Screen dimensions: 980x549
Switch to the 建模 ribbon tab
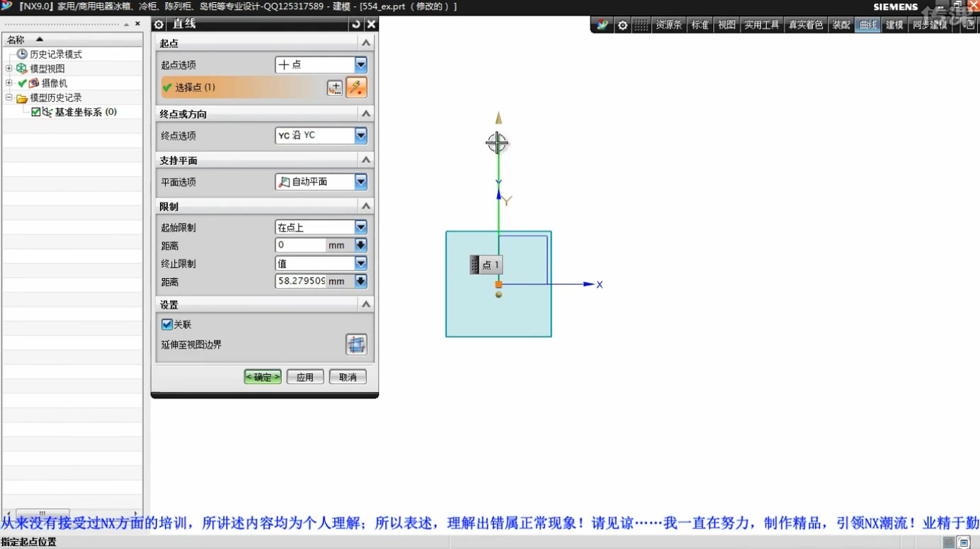point(894,24)
